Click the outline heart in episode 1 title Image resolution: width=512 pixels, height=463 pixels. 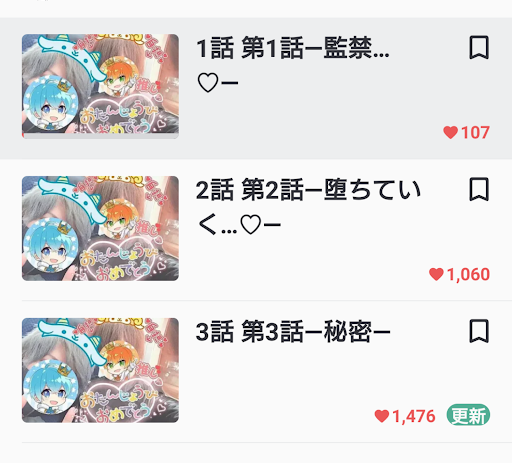pos(208,83)
